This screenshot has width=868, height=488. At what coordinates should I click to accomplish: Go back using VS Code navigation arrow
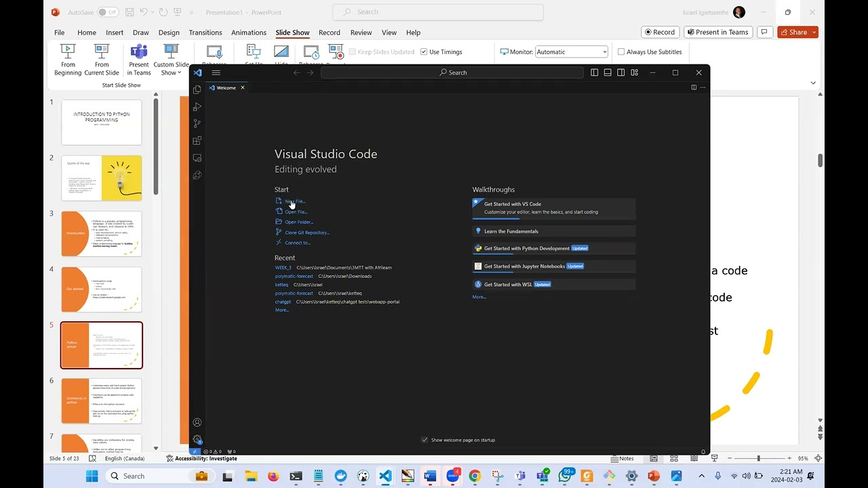296,73
